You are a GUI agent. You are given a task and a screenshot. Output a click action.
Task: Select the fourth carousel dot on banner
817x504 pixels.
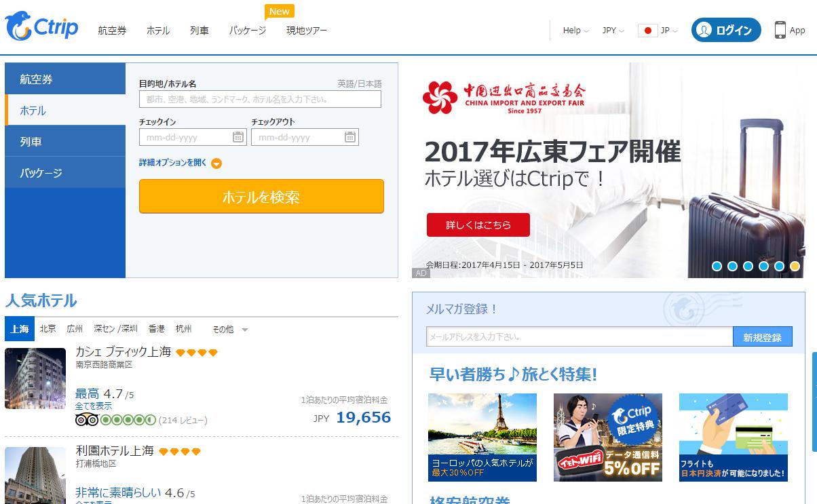pyautogui.click(x=763, y=267)
